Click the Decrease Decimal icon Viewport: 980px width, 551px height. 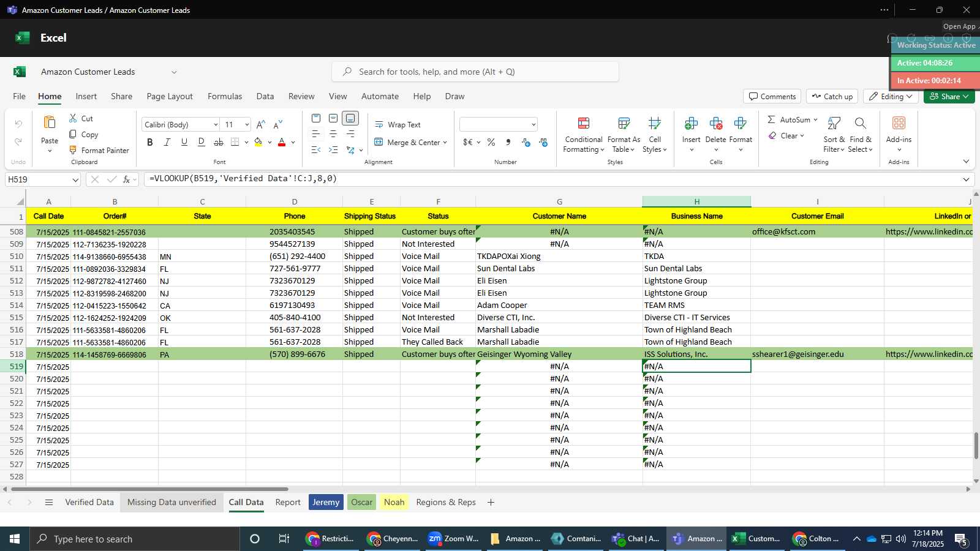tap(543, 142)
